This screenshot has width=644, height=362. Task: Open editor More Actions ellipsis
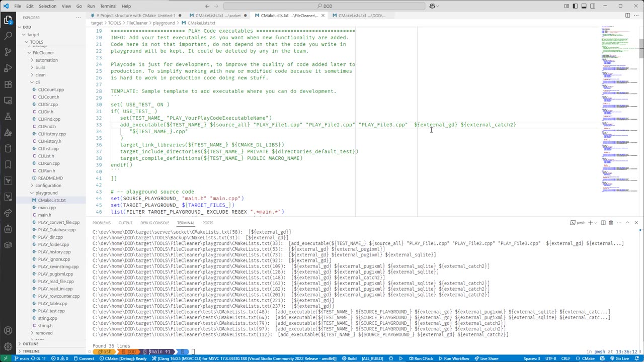[636, 15]
